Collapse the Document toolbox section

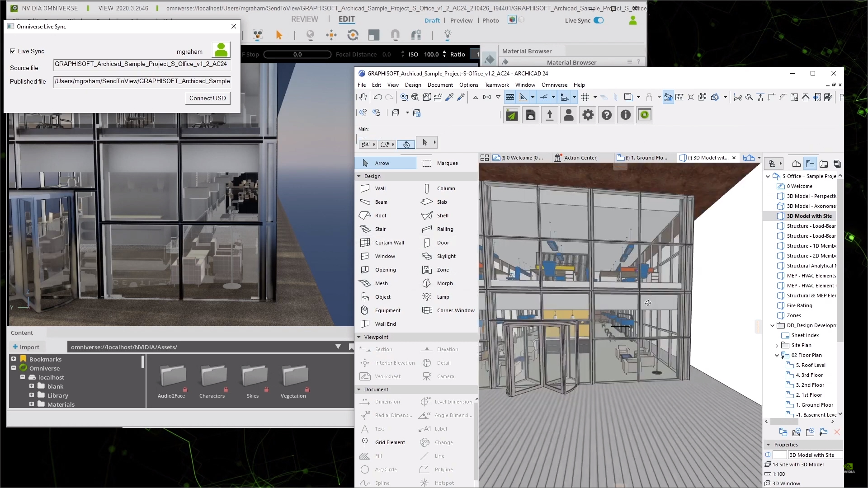click(x=359, y=389)
